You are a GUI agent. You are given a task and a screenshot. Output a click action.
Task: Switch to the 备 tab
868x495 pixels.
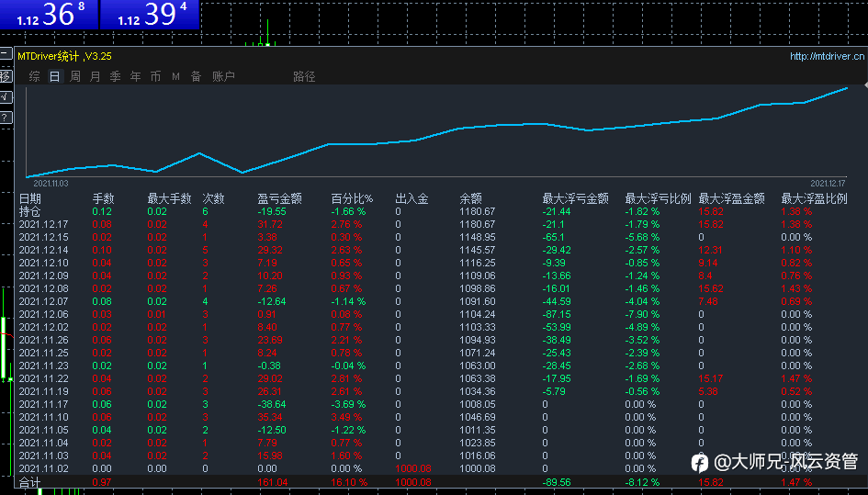click(196, 76)
